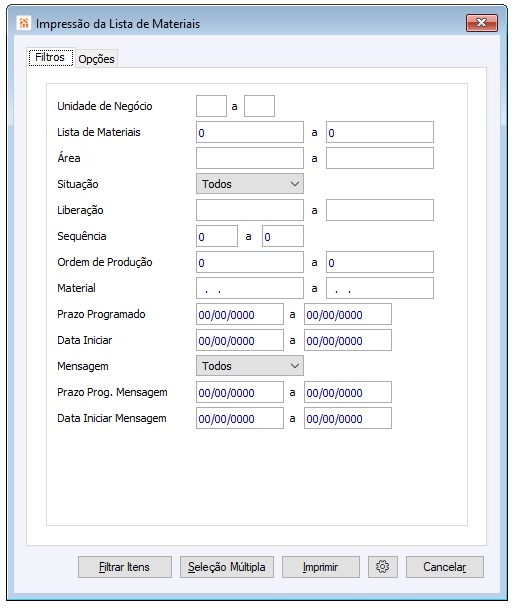Click the Liberação start field
Screen dimensions: 514x610
(x=250, y=210)
